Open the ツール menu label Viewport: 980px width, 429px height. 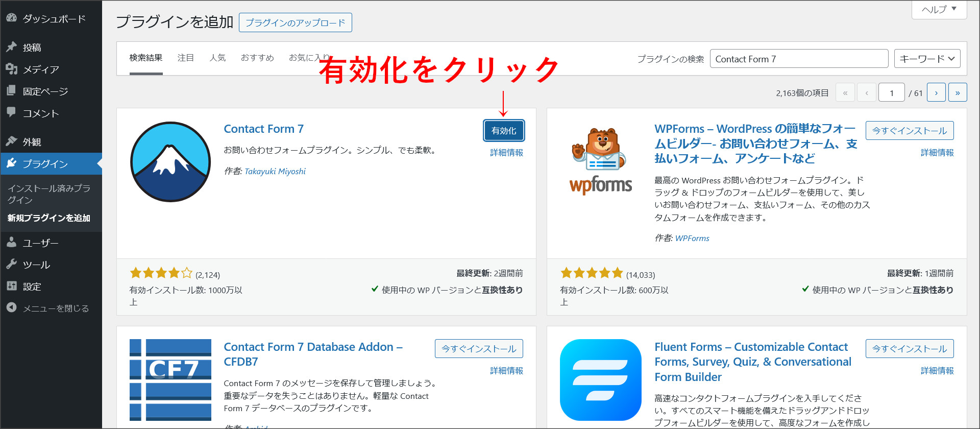tap(37, 265)
